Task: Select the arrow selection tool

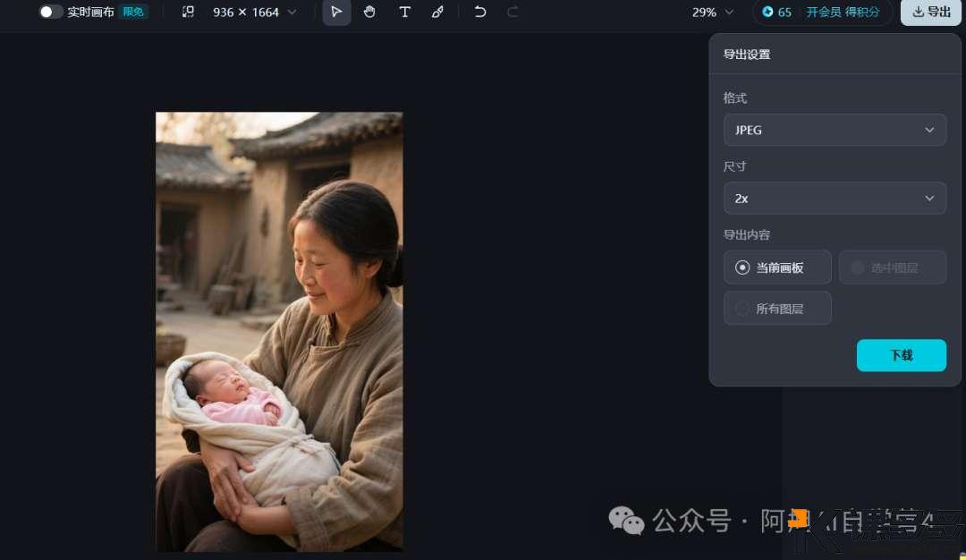Action: (336, 12)
